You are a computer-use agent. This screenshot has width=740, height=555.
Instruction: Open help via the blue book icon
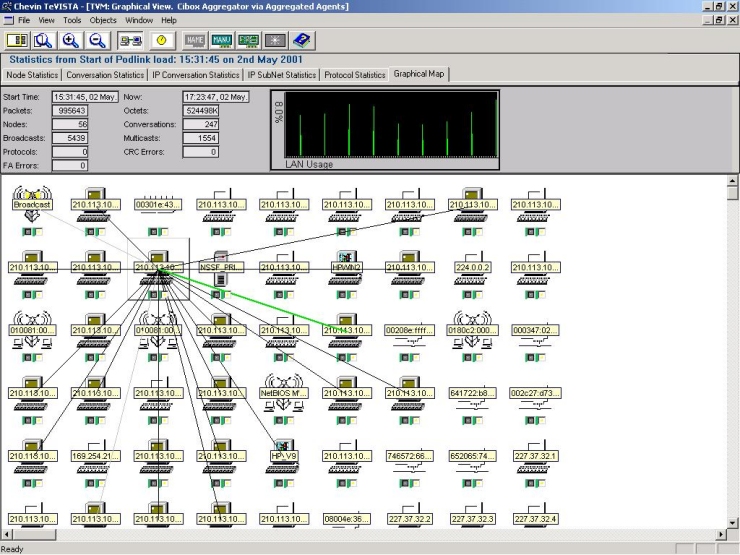click(302, 41)
